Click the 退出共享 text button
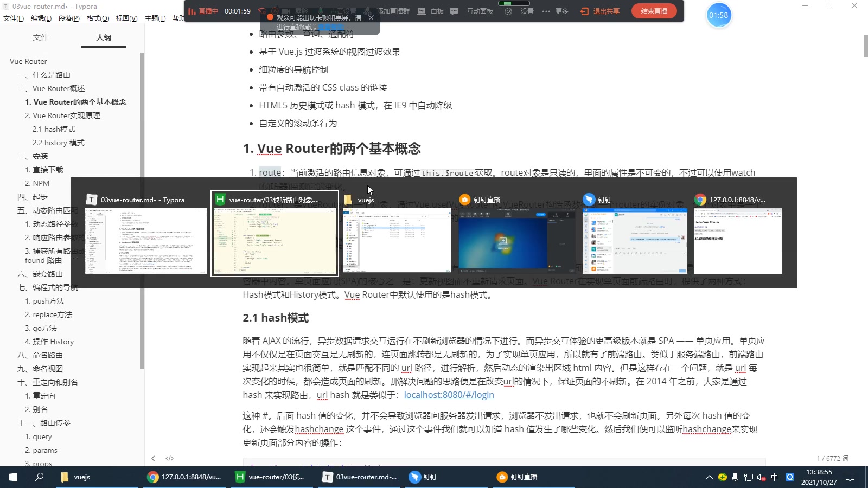The image size is (868, 488). pyautogui.click(x=606, y=11)
